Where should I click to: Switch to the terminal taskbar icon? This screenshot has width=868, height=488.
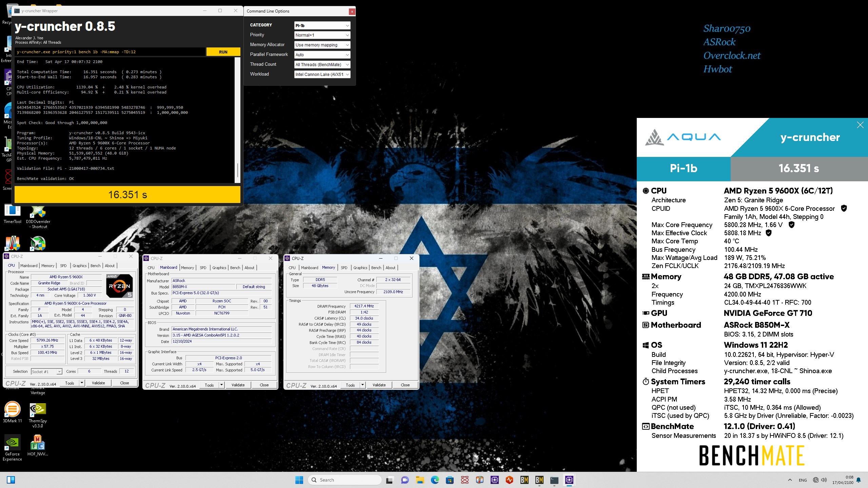point(554,480)
